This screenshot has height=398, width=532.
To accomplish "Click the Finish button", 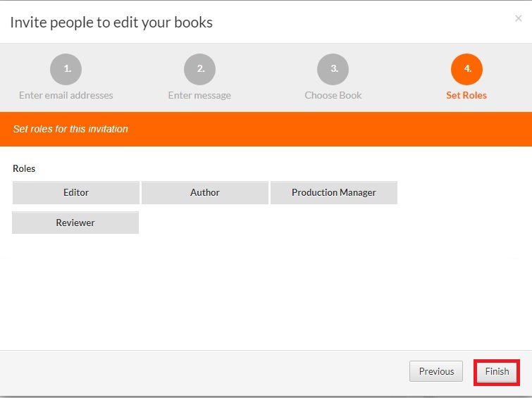I will coord(497,371).
